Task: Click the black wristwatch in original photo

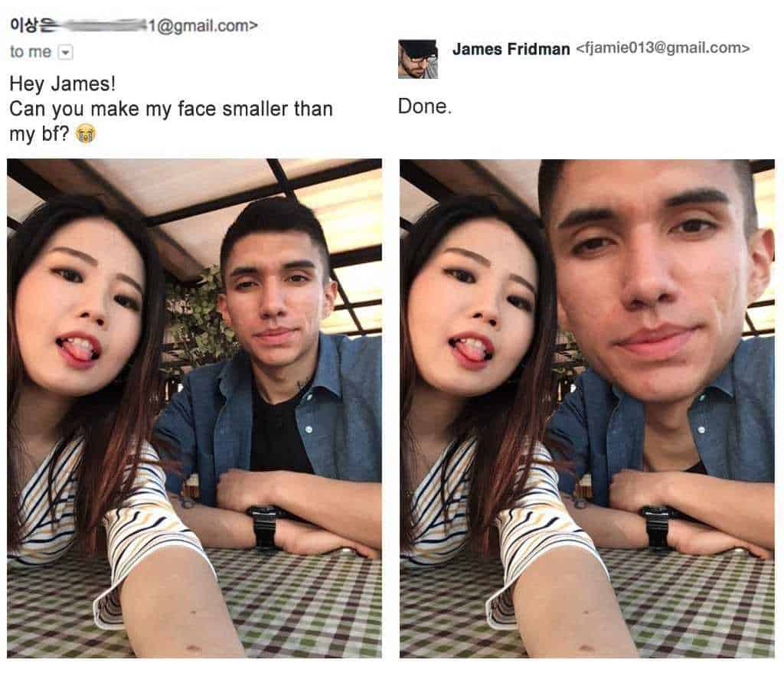Action: pyautogui.click(x=263, y=525)
